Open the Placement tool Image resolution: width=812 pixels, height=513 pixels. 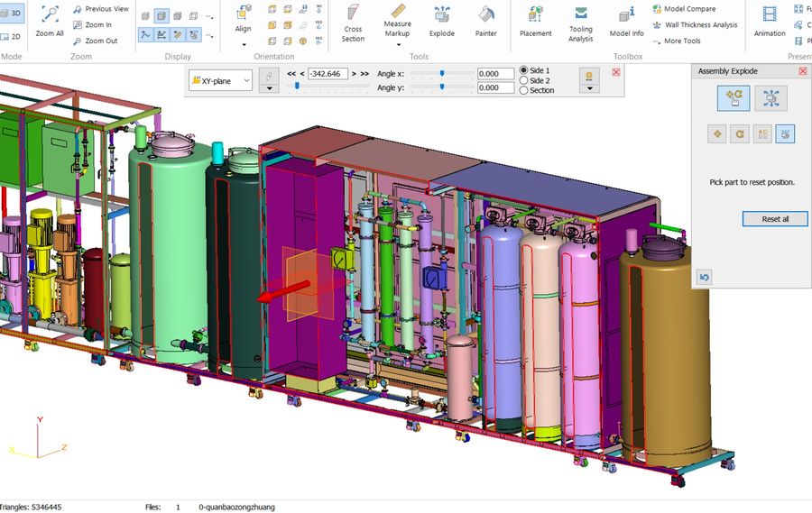(535, 22)
